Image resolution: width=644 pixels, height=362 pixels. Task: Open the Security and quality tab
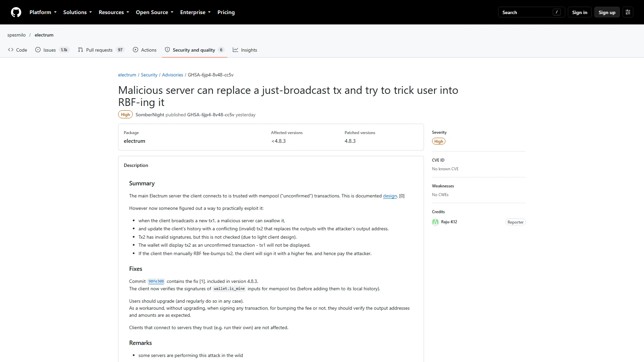point(195,50)
